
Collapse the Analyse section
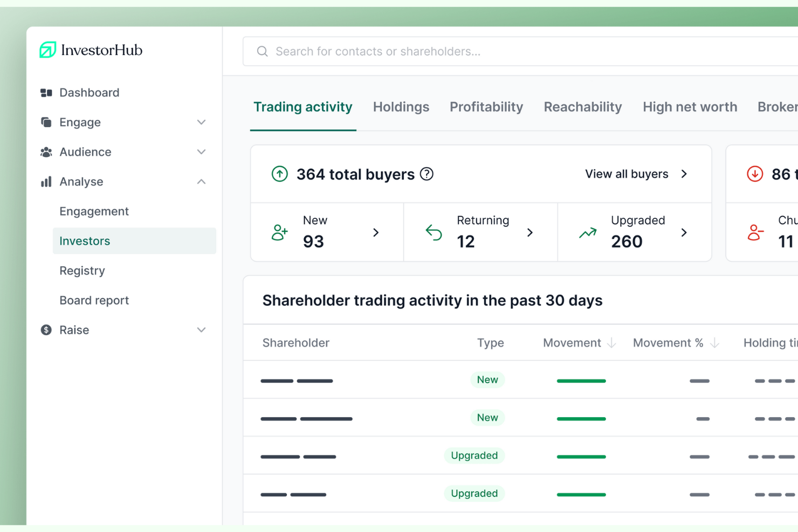coord(201,182)
